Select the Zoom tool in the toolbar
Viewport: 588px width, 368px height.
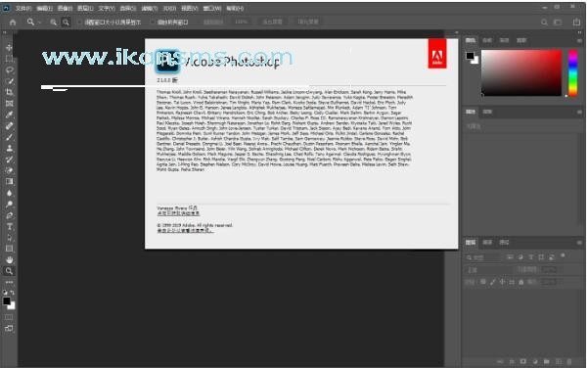(x=9, y=271)
